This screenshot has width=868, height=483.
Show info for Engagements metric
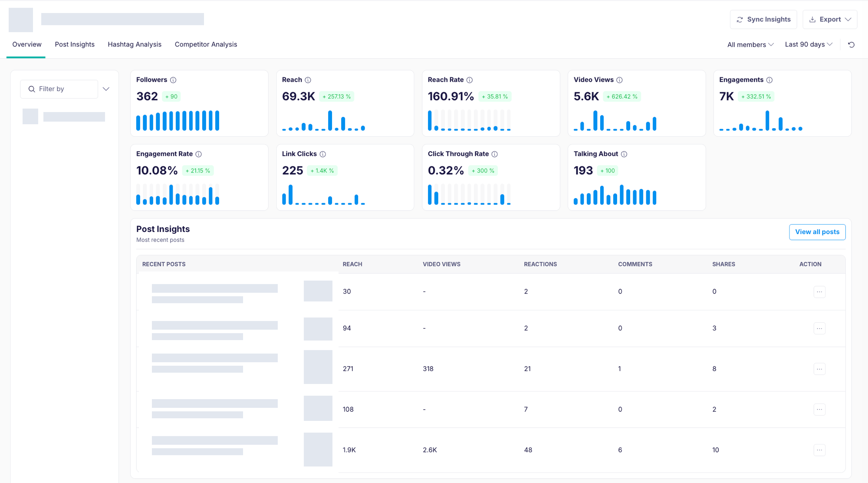tap(769, 80)
